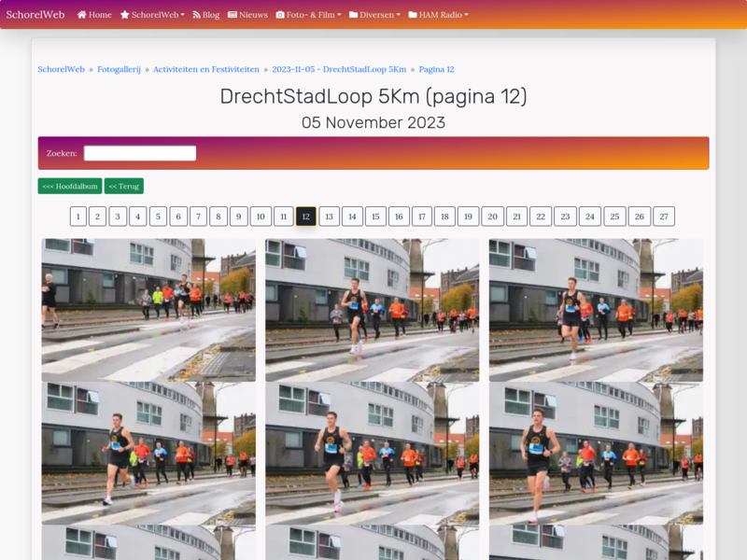Go to gallery page 7

click(x=198, y=217)
